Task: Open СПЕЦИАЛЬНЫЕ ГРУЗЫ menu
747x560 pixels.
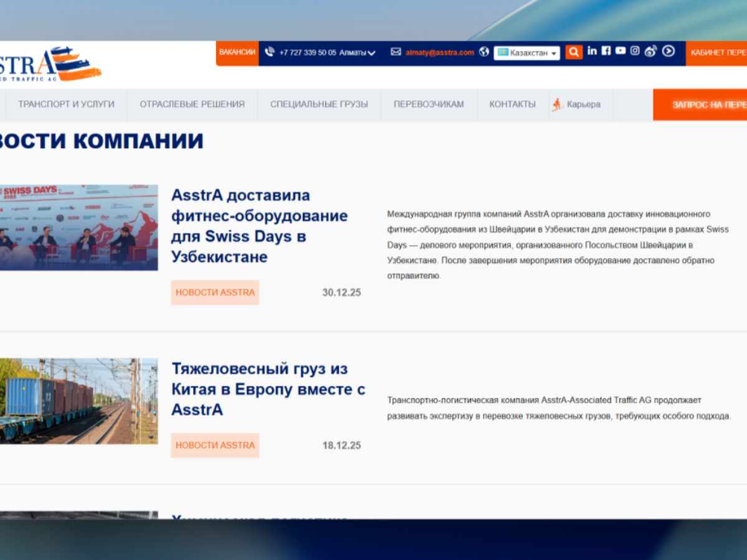Action: tap(319, 105)
